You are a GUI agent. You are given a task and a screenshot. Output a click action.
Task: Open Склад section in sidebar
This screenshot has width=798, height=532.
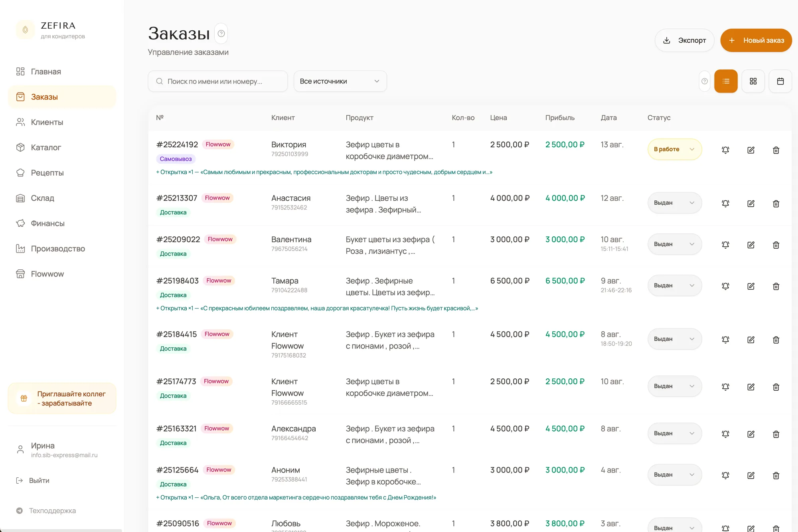pyautogui.click(x=62, y=198)
